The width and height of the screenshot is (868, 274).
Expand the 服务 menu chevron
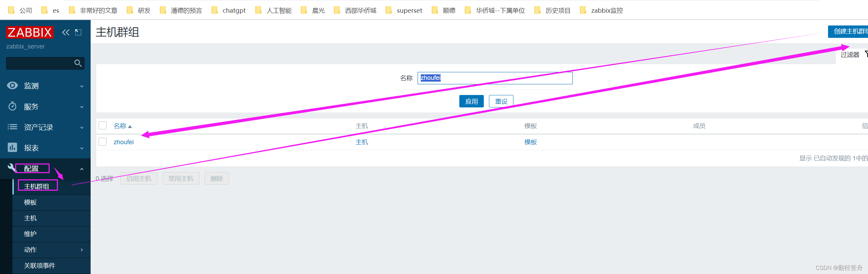point(82,107)
